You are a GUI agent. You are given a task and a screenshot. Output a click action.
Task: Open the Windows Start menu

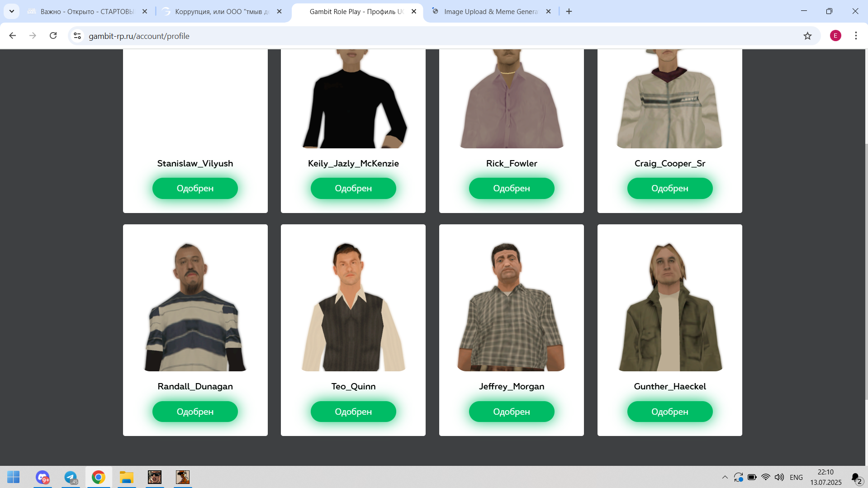coord(14,477)
